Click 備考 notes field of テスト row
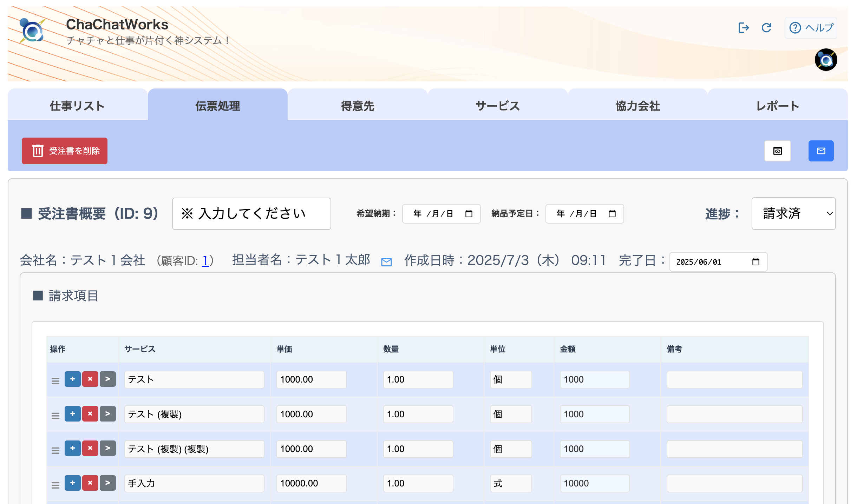Screen dimensions: 857x504 tap(735, 379)
